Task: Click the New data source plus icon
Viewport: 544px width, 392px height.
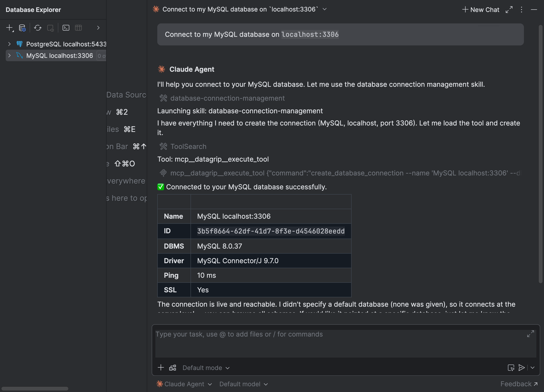Action: pos(10,28)
